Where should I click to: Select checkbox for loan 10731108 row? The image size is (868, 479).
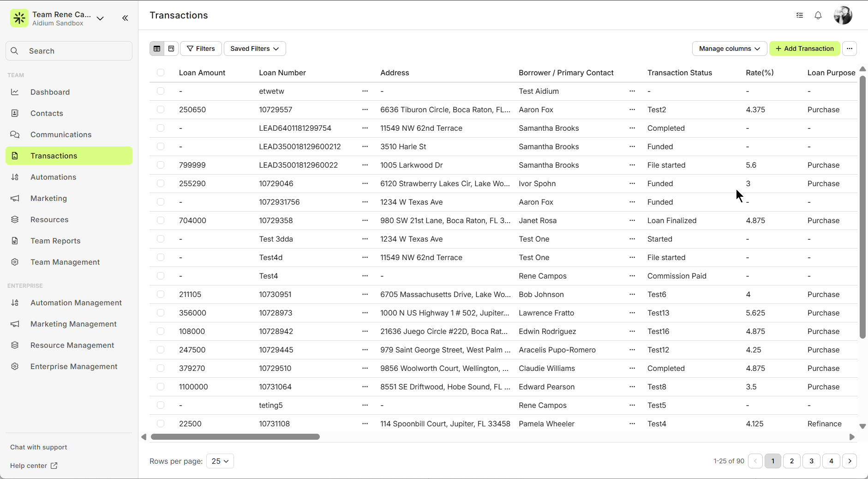coord(161,424)
